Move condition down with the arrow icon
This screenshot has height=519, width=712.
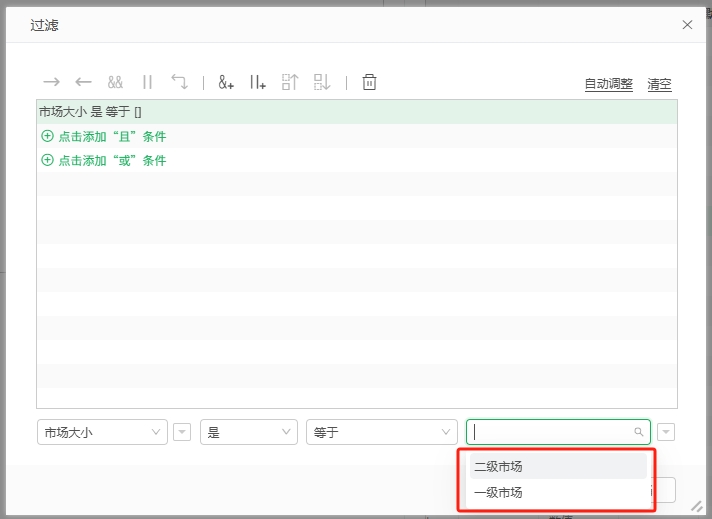[322, 82]
